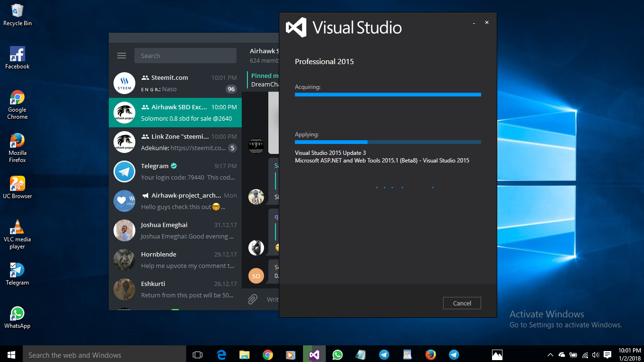Click 'Visual Studio 2015 Update 3' text
This screenshot has height=362, width=644.
pos(331,153)
